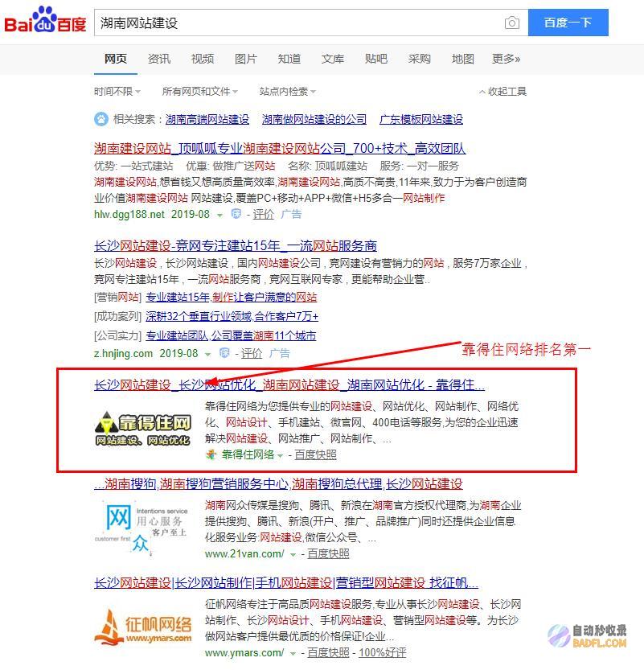Open result 湖南建设网站_顶呱呱专业
This screenshot has width=644, height=670.
280,148
